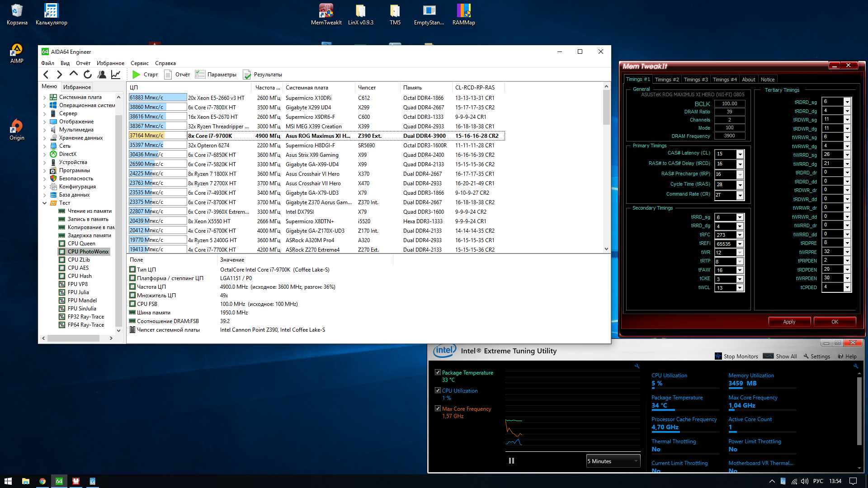Expand the Системная плата tree node

pos(45,97)
